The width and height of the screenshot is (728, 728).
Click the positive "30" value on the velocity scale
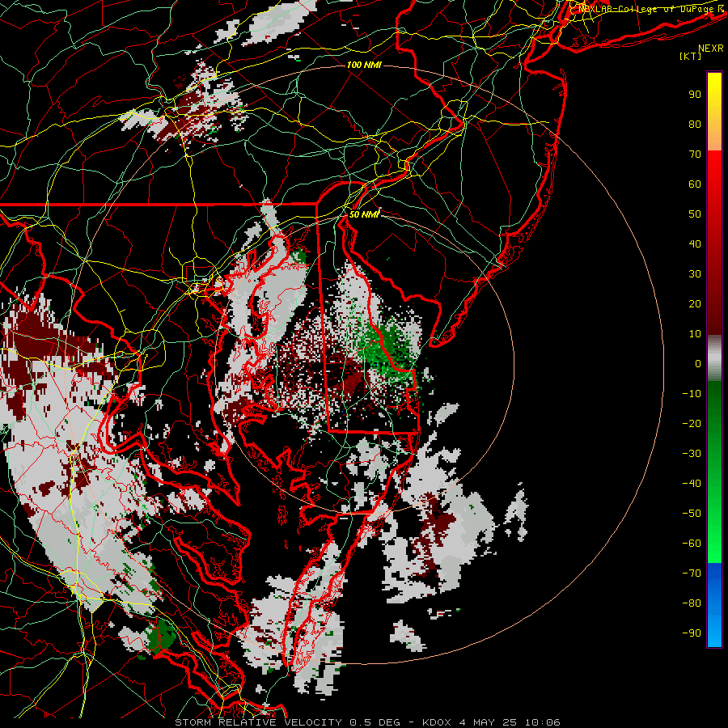[x=695, y=274]
